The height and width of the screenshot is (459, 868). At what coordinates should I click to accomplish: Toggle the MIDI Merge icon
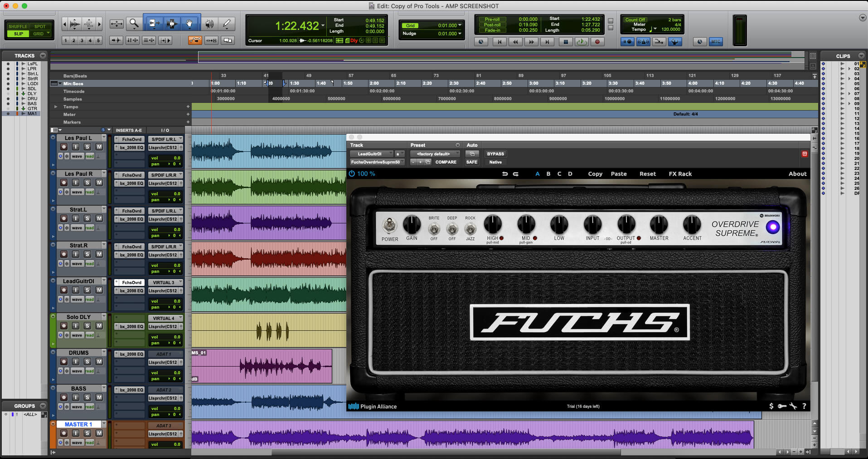(659, 42)
